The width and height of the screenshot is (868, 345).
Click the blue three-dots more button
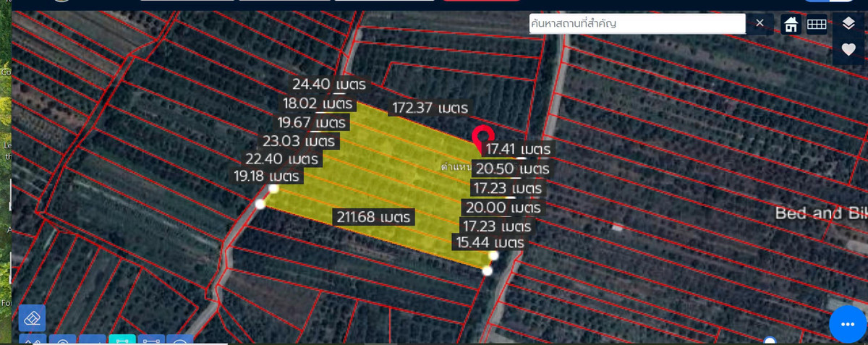[847, 325]
